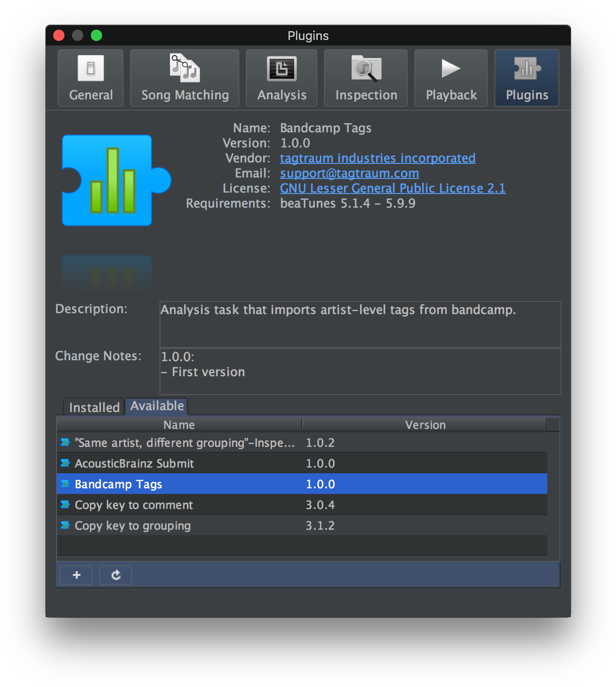Select the Song Matching toolbar icon
This screenshot has width=616, height=687.
coord(184,78)
